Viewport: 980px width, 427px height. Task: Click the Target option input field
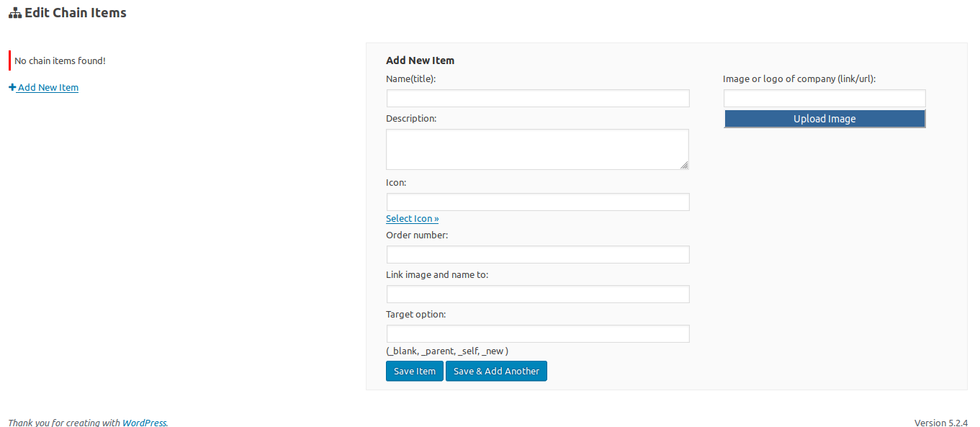tap(537, 333)
